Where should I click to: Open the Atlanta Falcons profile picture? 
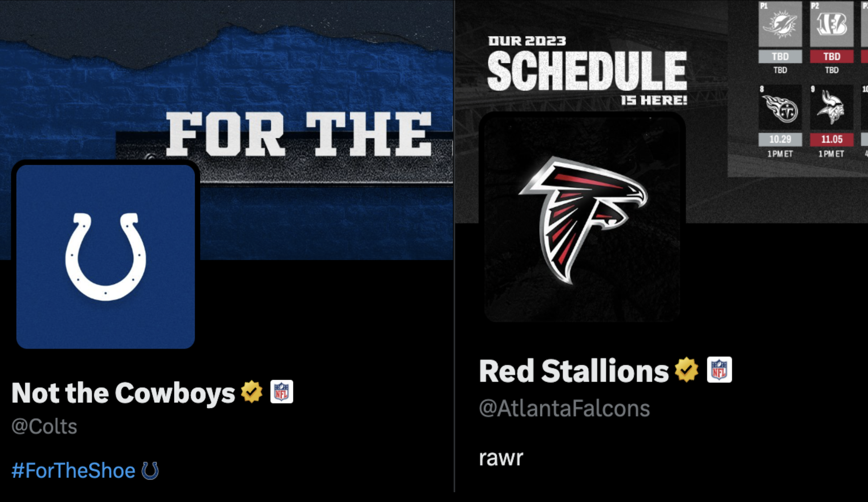coord(582,219)
